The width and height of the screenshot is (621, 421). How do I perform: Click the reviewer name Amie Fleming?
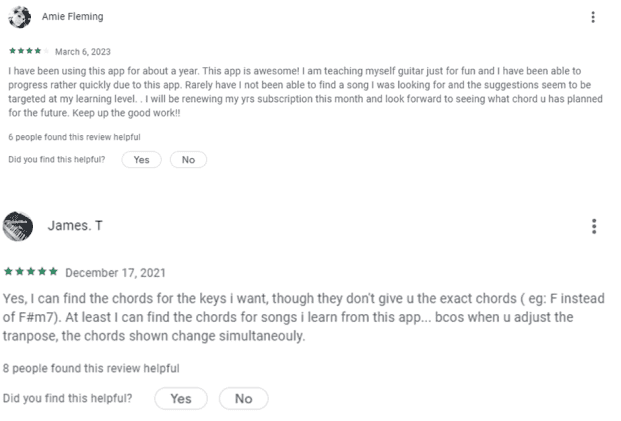(72, 17)
